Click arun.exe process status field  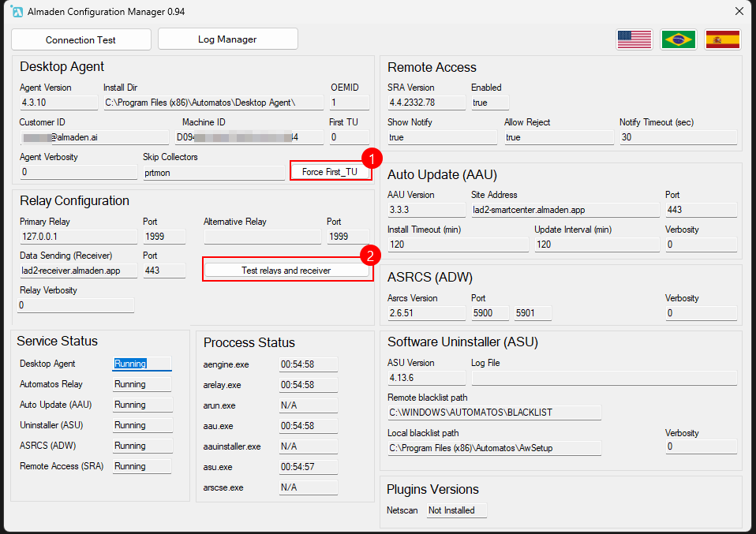[x=309, y=405]
